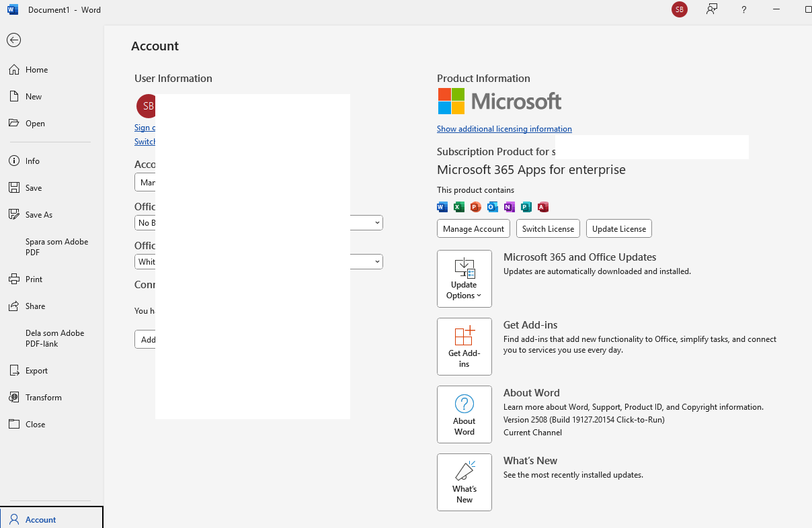Click the Export icon in sidebar
812x528 pixels.
pyautogui.click(x=13, y=371)
